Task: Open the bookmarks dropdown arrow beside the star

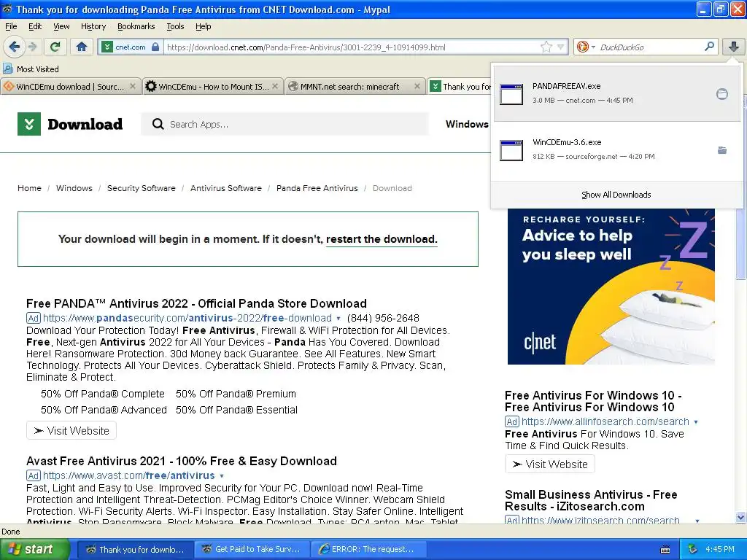Action: click(x=561, y=47)
